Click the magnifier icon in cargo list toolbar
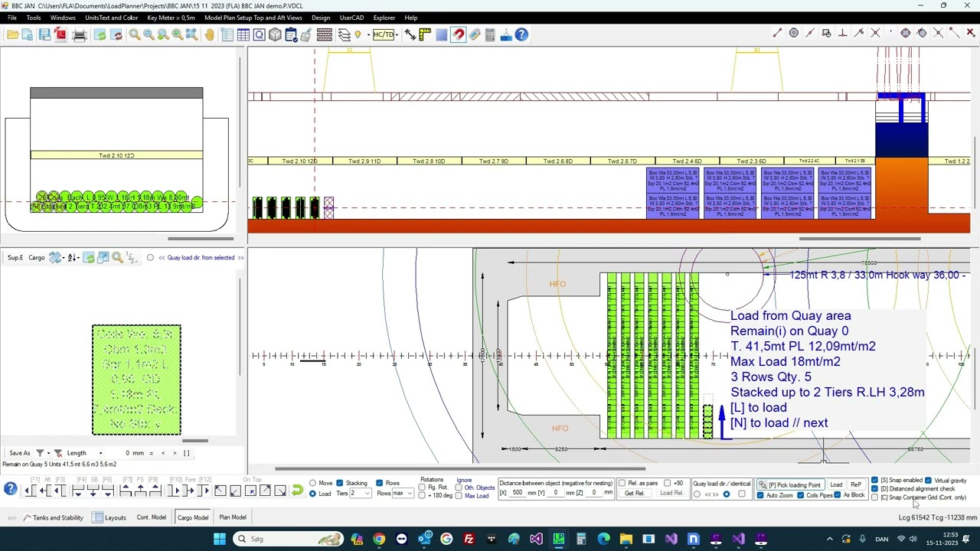 pyautogui.click(x=117, y=258)
